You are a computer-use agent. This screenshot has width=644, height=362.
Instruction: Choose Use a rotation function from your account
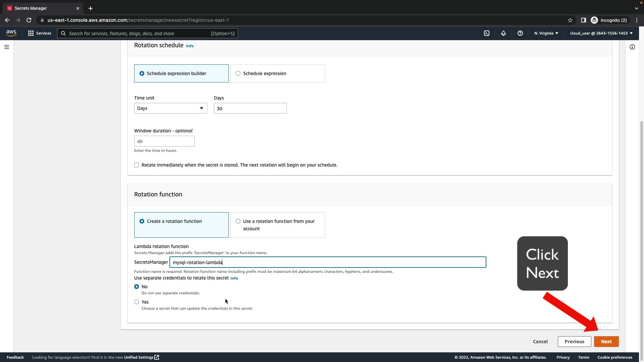pos(238,221)
